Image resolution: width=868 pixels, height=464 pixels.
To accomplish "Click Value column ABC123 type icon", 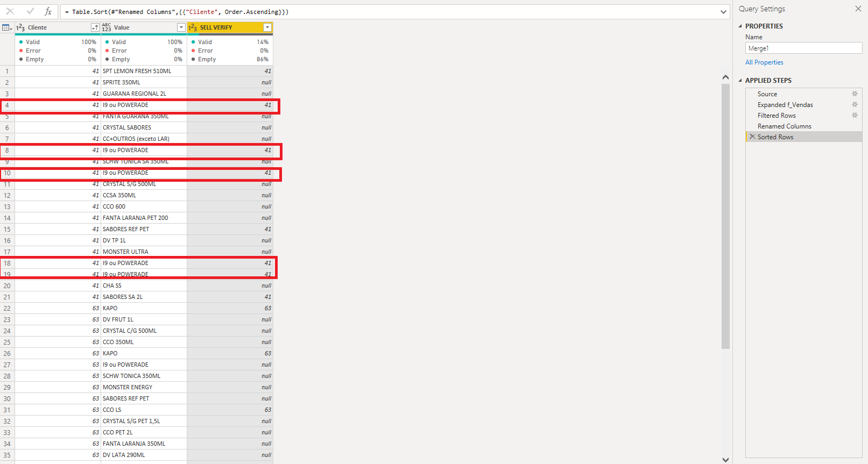I will pos(107,27).
